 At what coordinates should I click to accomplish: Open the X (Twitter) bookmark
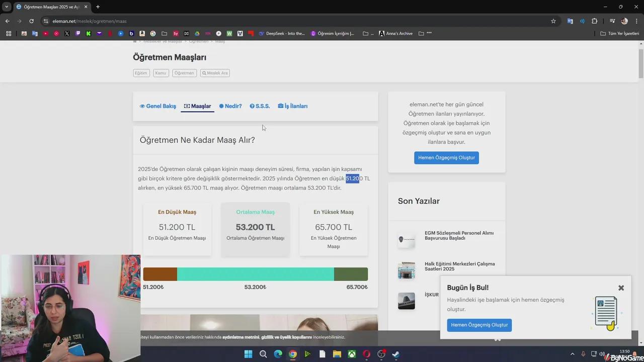coord(67,34)
